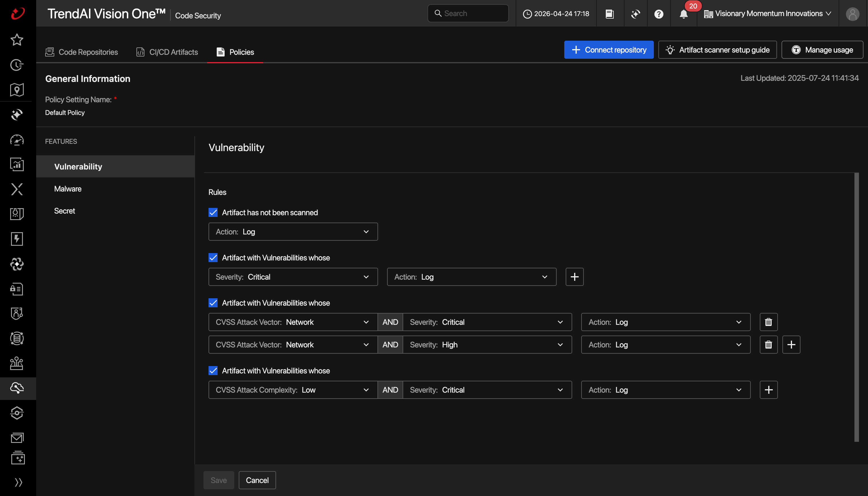The height and width of the screenshot is (496, 868).
Task: Open Severity dropdown in first Network row
Action: click(487, 322)
